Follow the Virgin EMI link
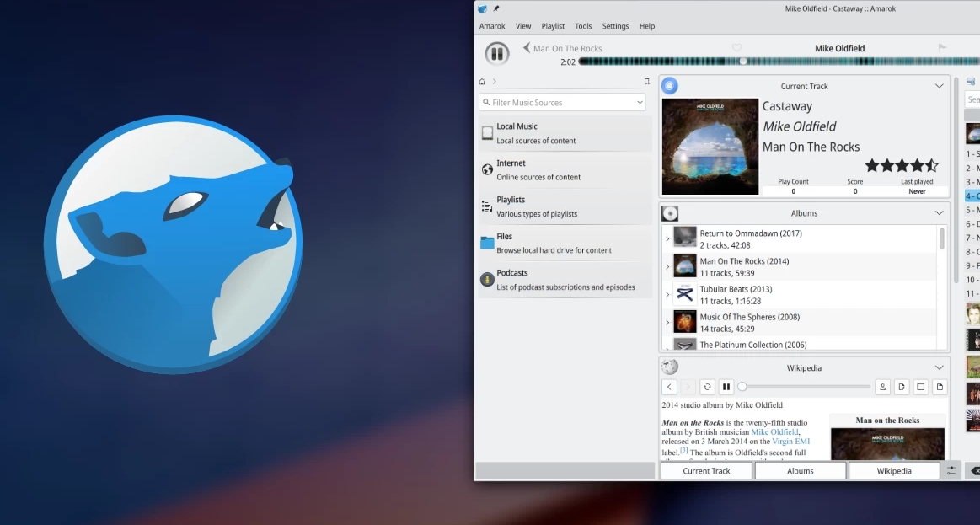The image size is (980, 525). 790,442
